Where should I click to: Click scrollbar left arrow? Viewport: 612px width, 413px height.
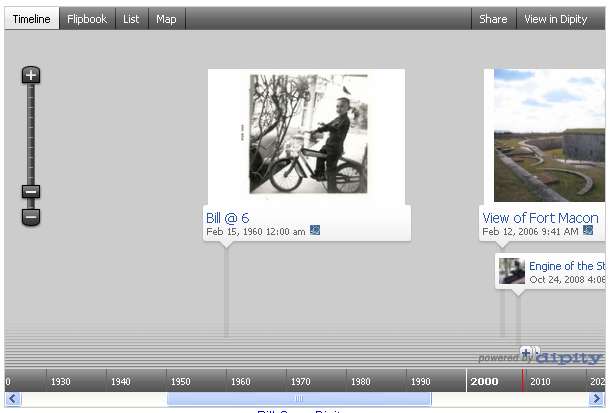(12, 399)
